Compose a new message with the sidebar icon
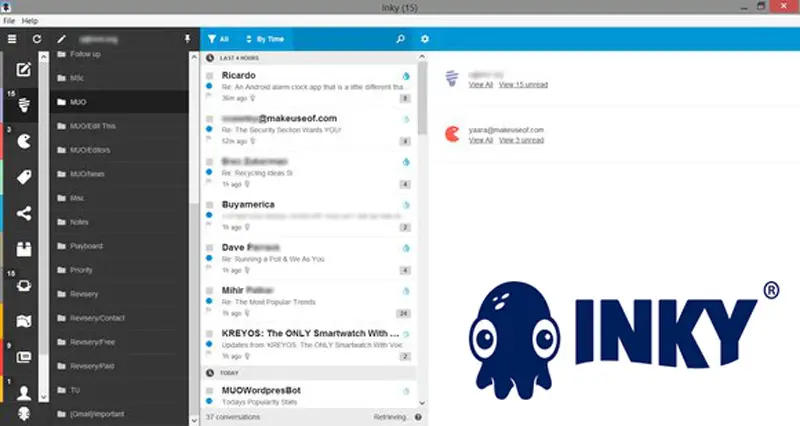The image size is (800, 426). point(23,69)
